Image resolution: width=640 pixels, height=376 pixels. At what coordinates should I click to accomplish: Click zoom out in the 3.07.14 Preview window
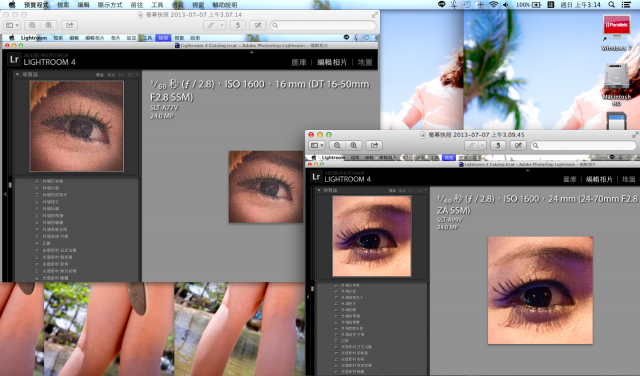[x=32, y=25]
